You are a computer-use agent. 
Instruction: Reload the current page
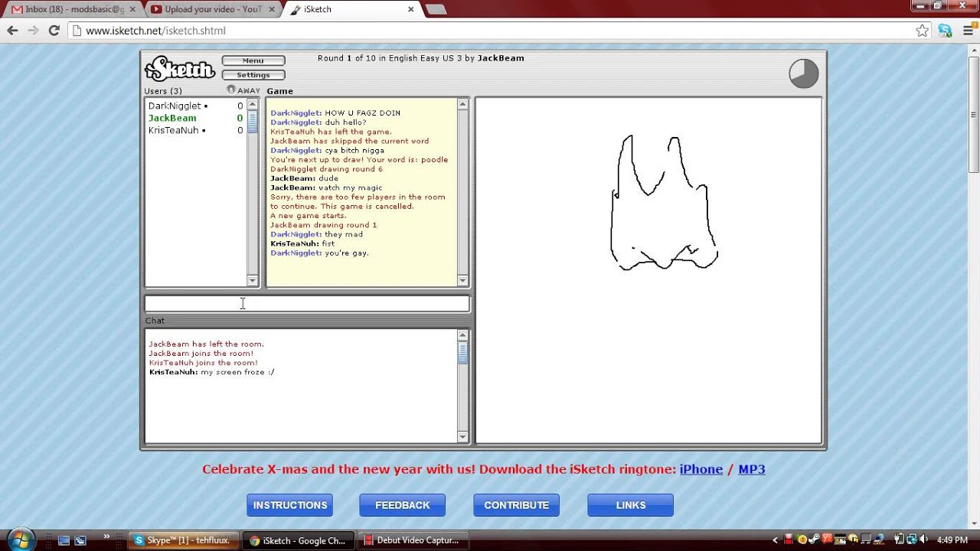click(54, 31)
